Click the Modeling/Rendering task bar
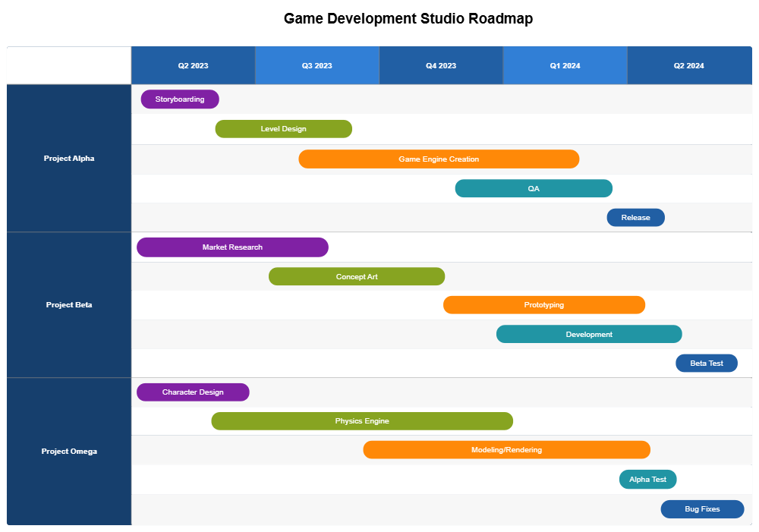759x532 pixels. (506, 449)
